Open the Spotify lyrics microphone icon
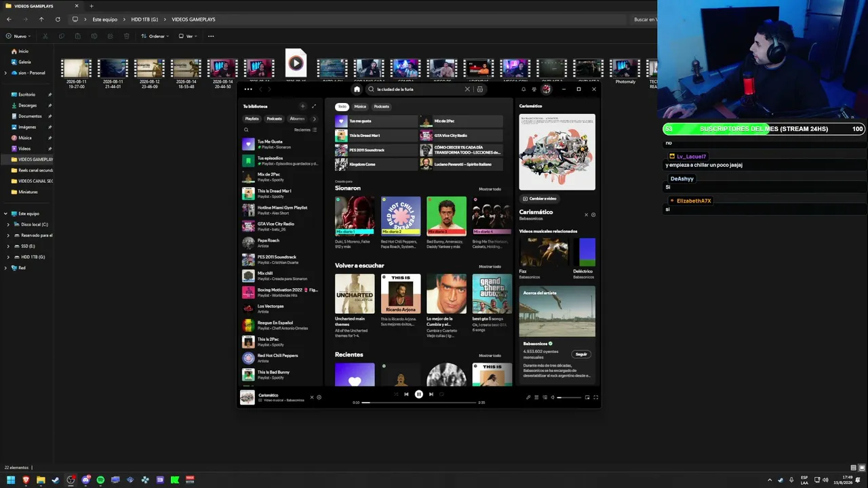This screenshot has height=488, width=868. (528, 397)
